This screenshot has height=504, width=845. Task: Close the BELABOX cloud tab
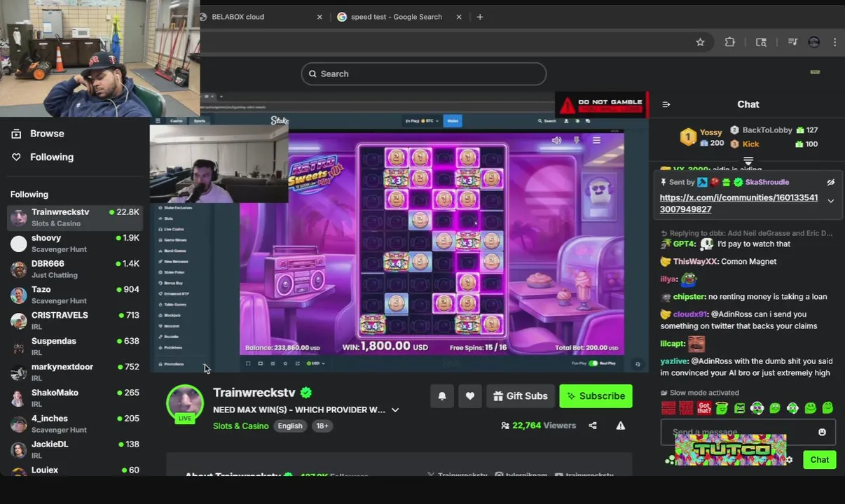tap(320, 17)
